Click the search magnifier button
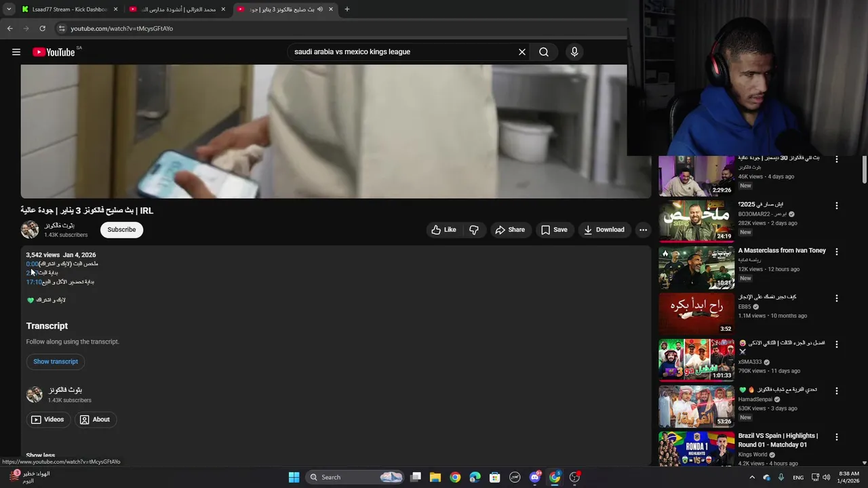This screenshot has height=488, width=868. pyautogui.click(x=544, y=52)
